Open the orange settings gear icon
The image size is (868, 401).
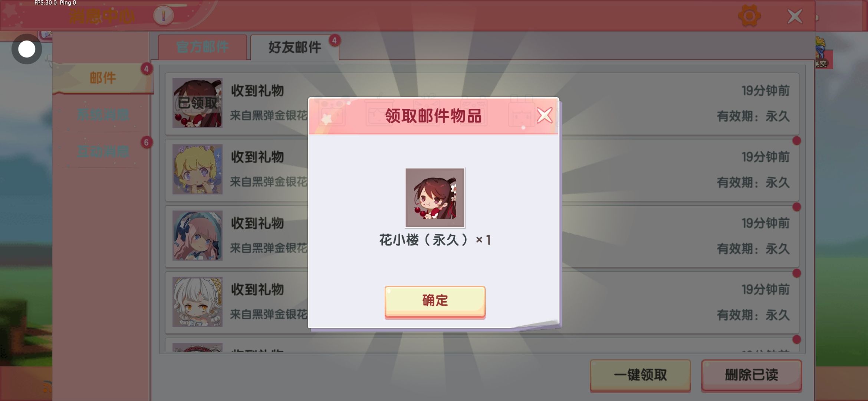[749, 16]
